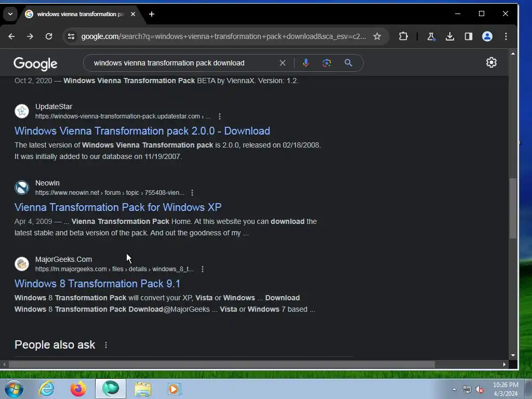The width and height of the screenshot is (532, 399).
Task: Open Chrome profile avatar
Action: click(x=487, y=36)
